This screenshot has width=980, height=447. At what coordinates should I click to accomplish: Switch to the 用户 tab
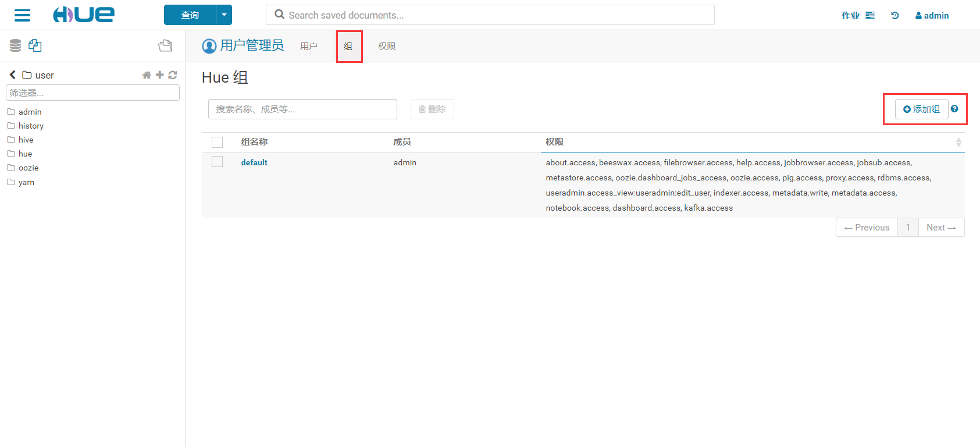[x=309, y=46]
